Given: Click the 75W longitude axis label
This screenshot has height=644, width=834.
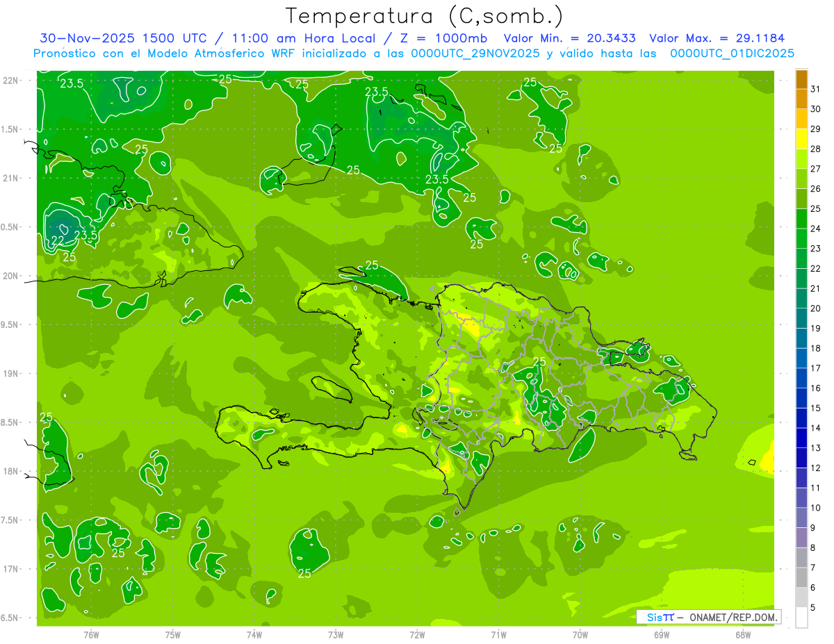Looking at the screenshot, I should click(x=172, y=635).
